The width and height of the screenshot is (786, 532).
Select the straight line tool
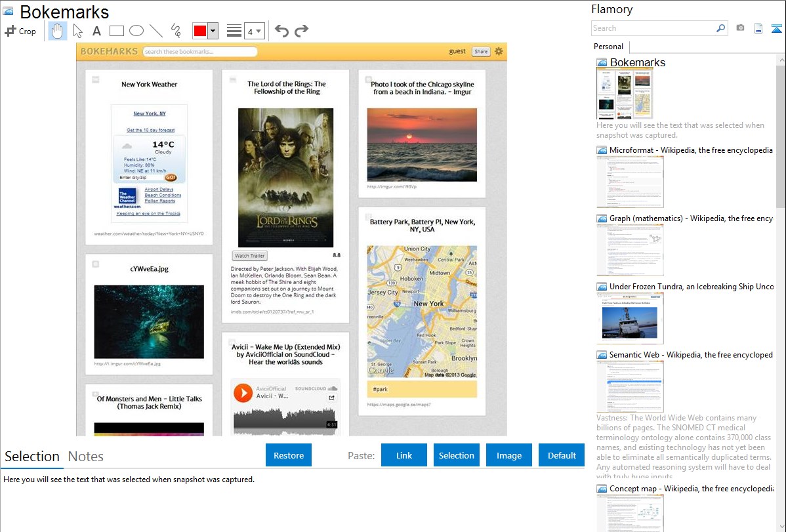click(156, 31)
